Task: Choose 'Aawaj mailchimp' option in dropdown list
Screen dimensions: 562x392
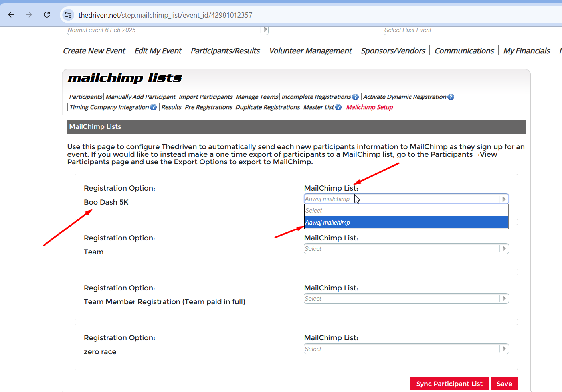Action: (x=406, y=223)
